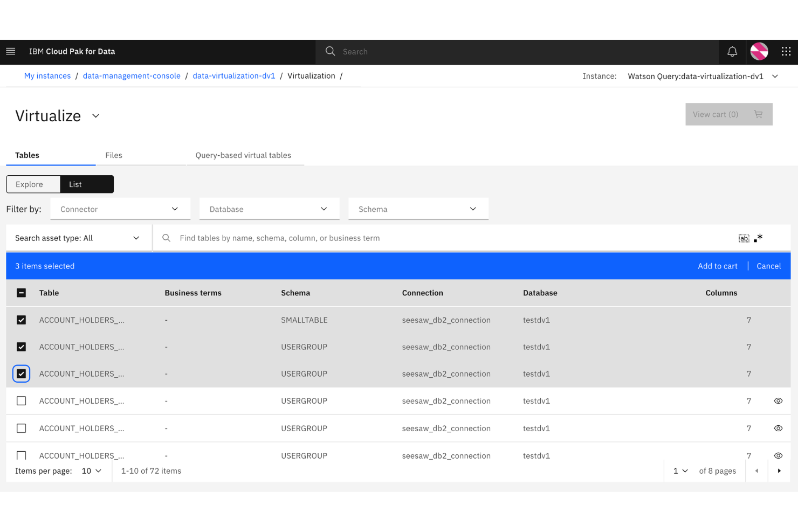Open the Connector filter dropdown

tap(120, 209)
